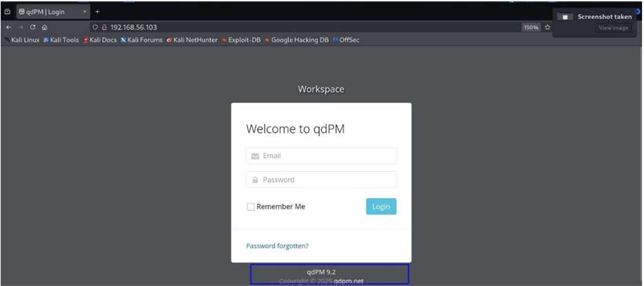Bookmark this page with star icon
This screenshot has height=286, width=644.
pos(547,27)
